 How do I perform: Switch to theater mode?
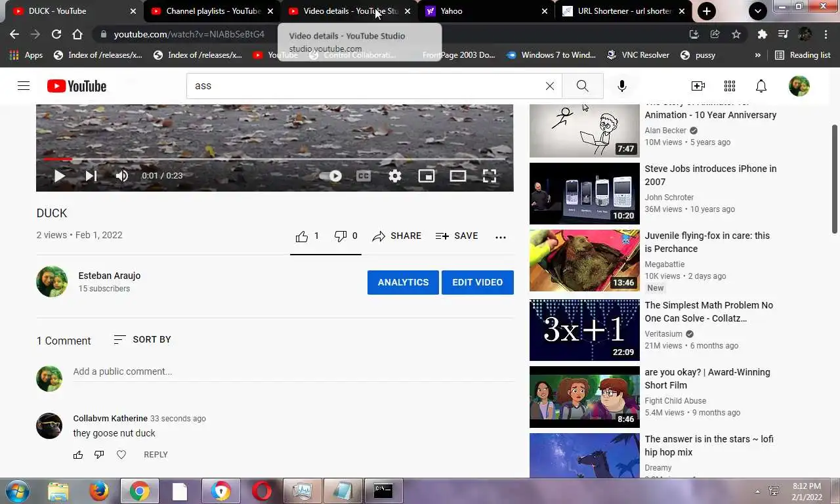(458, 176)
